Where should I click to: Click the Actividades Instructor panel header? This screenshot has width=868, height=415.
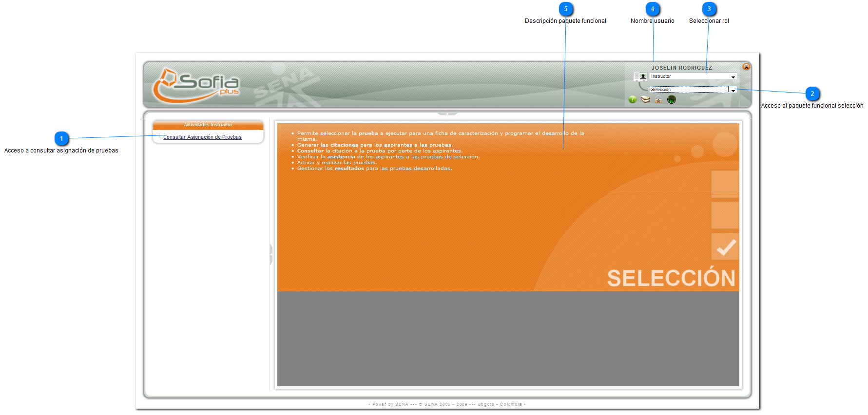click(x=208, y=125)
